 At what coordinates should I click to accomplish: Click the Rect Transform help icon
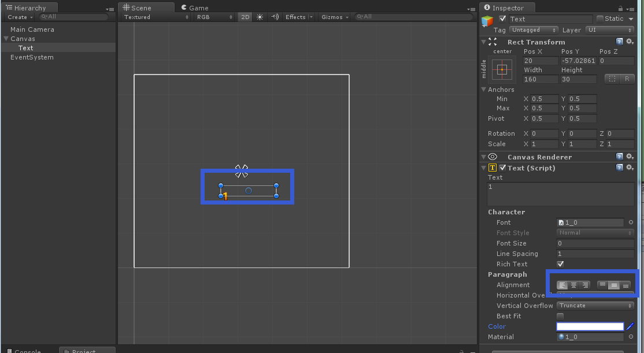pos(619,42)
